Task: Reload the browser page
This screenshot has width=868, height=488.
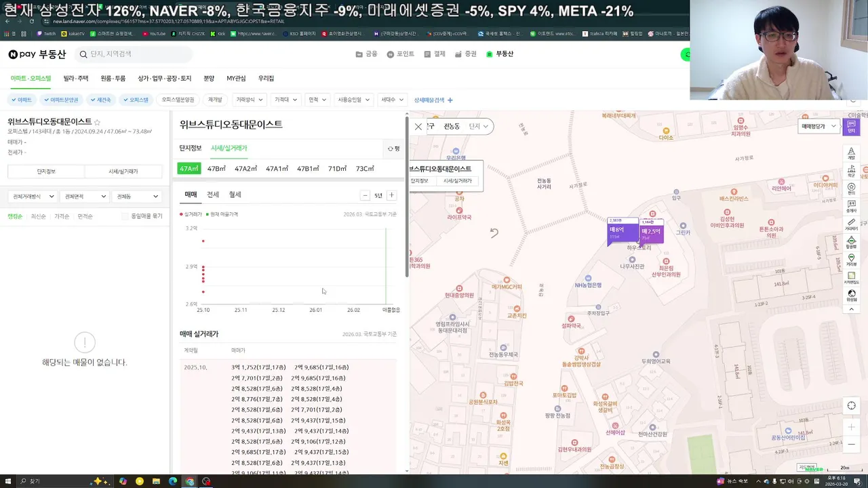Action: [x=32, y=21]
